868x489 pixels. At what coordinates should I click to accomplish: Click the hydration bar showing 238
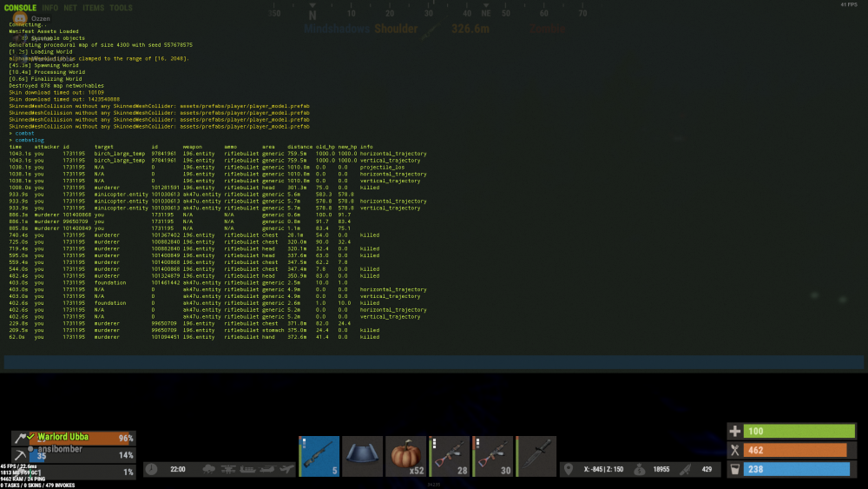(791, 469)
